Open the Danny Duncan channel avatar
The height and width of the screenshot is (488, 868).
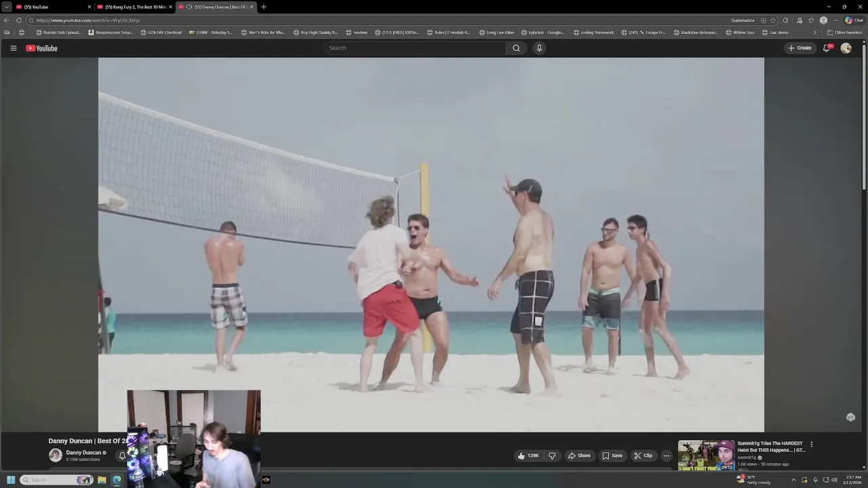click(x=55, y=455)
